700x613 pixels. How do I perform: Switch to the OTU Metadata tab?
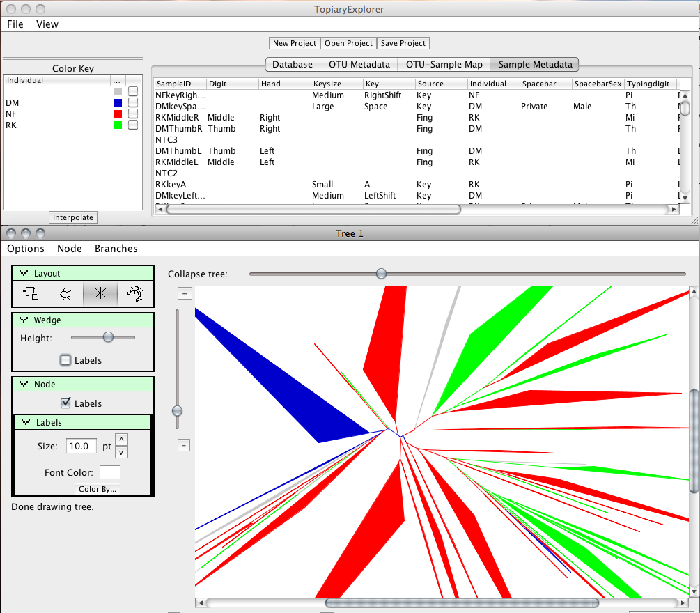[359, 64]
